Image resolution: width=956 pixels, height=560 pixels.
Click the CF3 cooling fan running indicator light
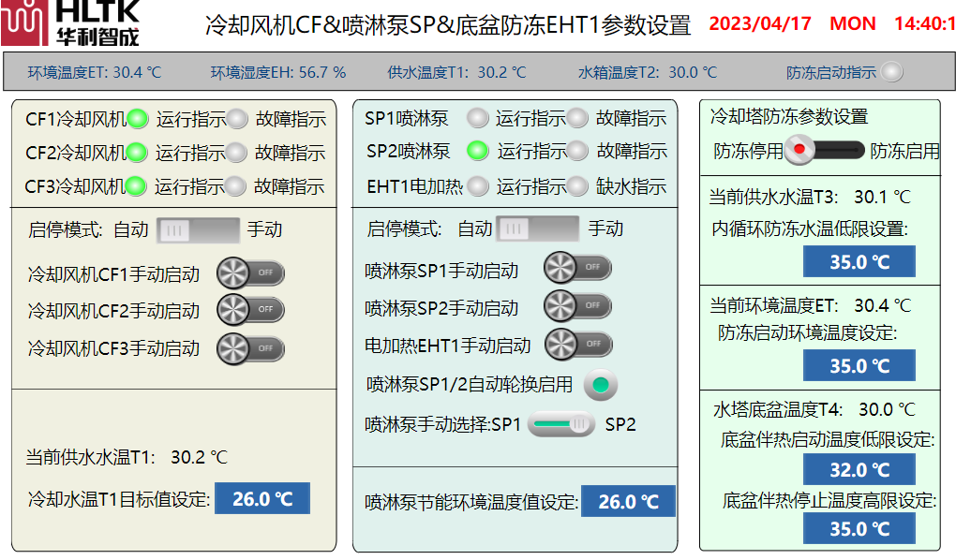click(137, 186)
